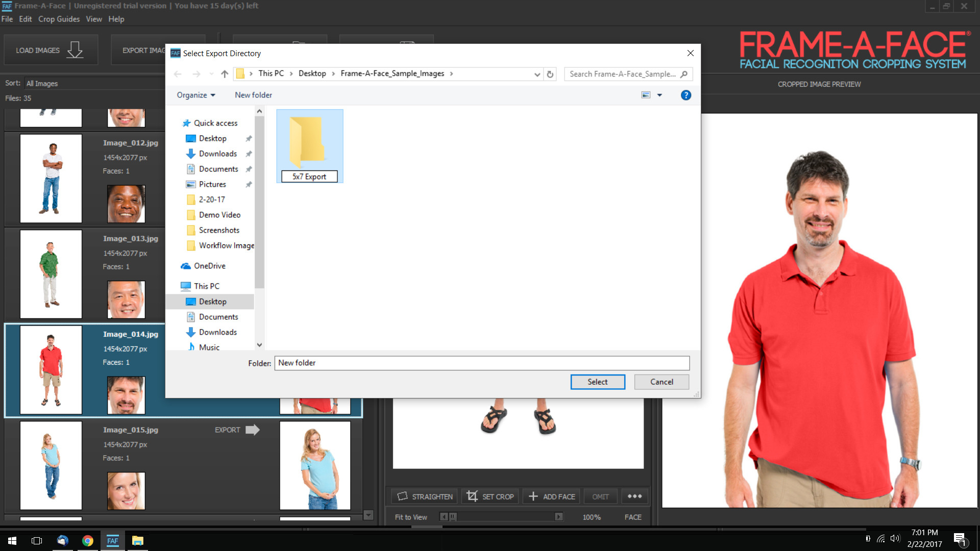The image size is (980, 551).
Task: Open the view options dropdown arrow
Action: pyautogui.click(x=659, y=95)
